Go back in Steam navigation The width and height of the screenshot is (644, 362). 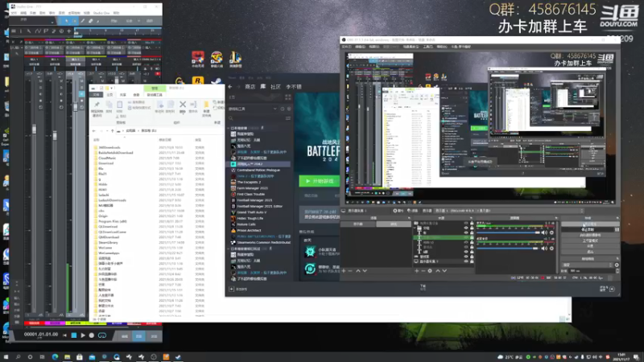click(230, 87)
